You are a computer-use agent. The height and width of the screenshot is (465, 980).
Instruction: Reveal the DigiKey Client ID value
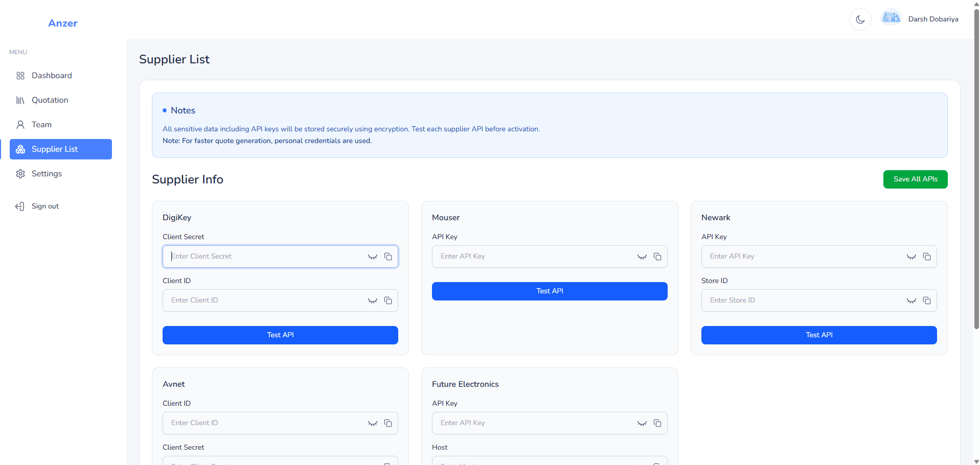373,300
